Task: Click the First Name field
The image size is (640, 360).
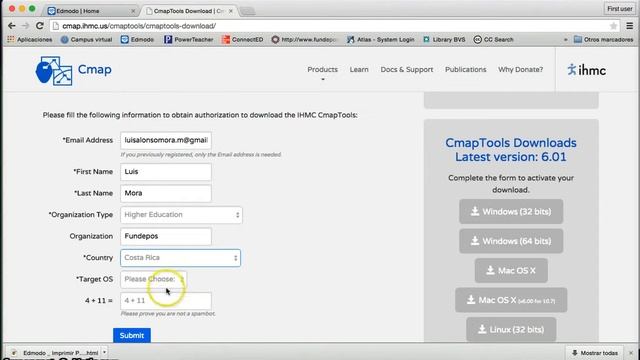Action: coord(166,172)
